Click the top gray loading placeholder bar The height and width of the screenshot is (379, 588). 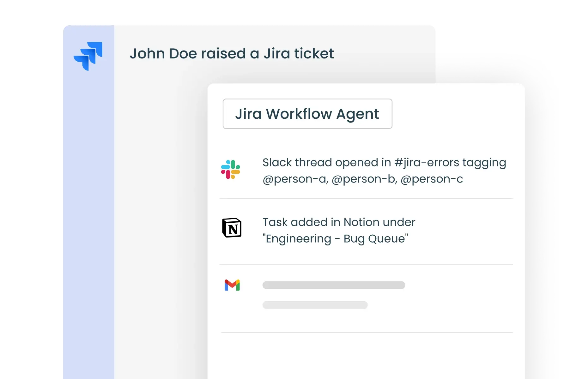[333, 285]
